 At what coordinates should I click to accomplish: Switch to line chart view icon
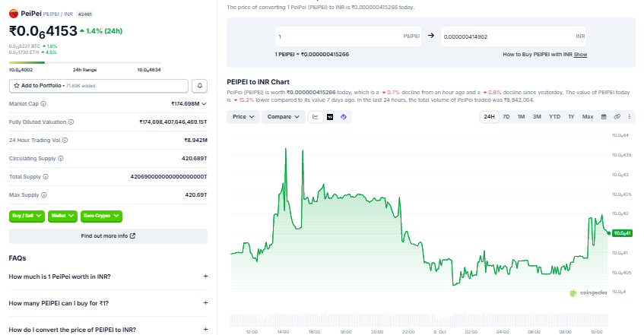click(316, 117)
